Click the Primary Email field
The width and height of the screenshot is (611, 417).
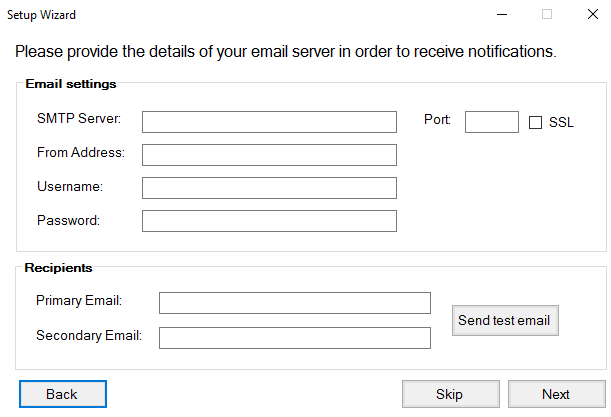tap(295, 303)
